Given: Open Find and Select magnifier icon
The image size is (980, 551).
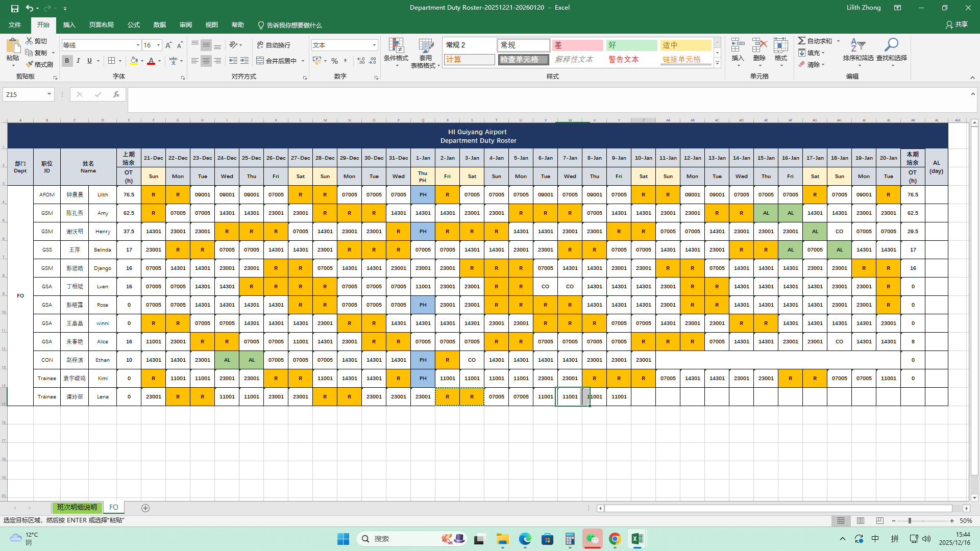Looking at the screenshot, I should pyautogui.click(x=891, y=45).
